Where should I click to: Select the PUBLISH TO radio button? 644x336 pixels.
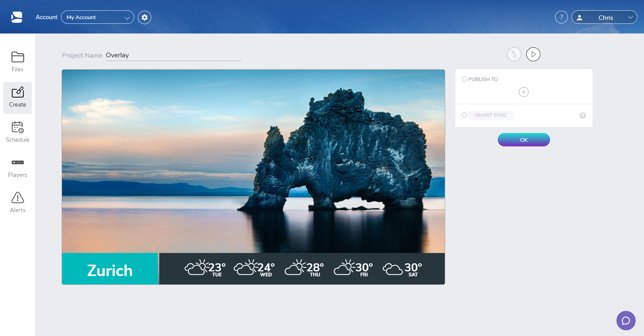click(465, 79)
